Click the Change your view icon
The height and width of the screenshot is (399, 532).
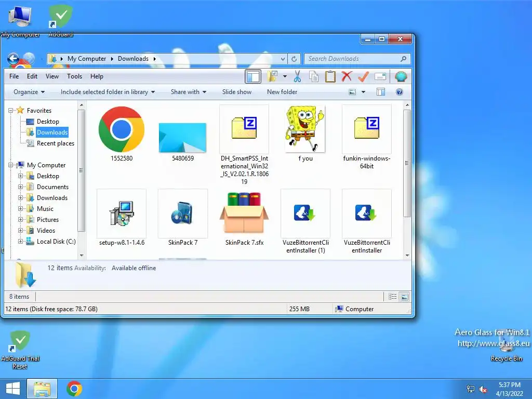point(353,92)
